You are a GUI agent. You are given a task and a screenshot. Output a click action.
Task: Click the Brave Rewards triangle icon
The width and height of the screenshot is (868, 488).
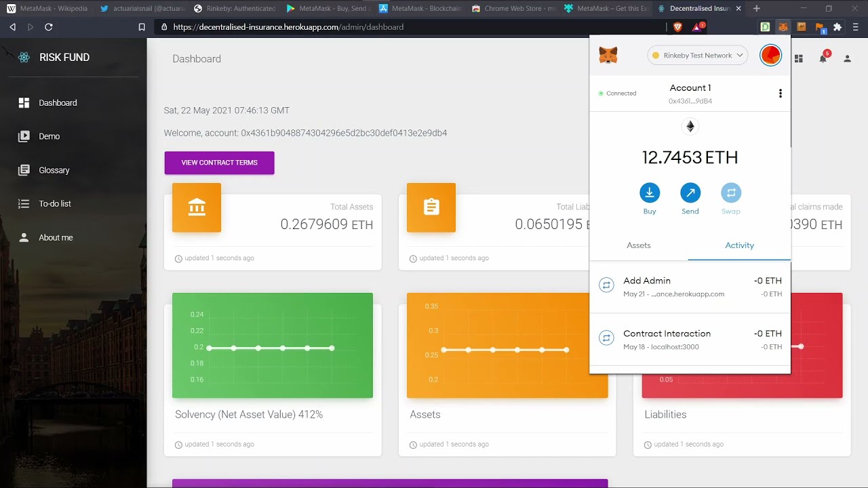[698, 27]
